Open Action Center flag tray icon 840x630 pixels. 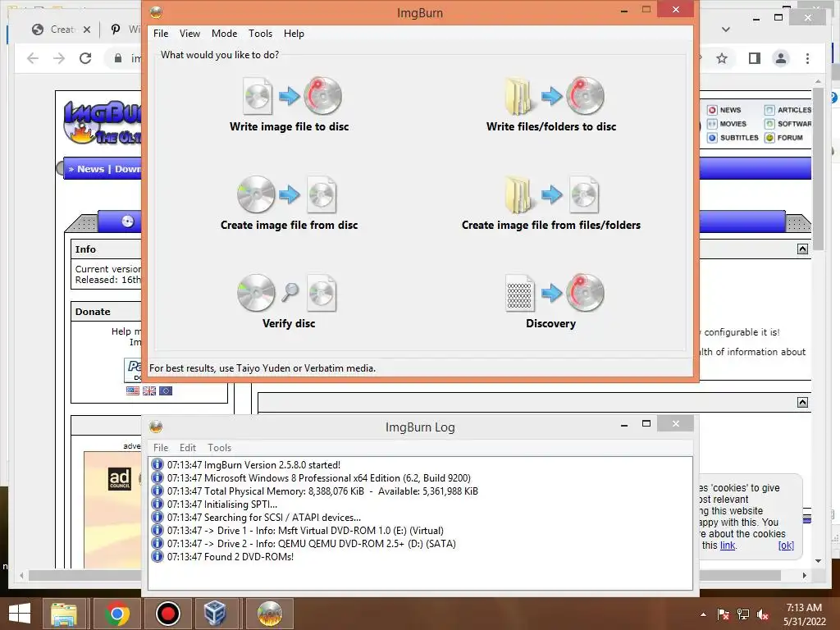(x=723, y=614)
